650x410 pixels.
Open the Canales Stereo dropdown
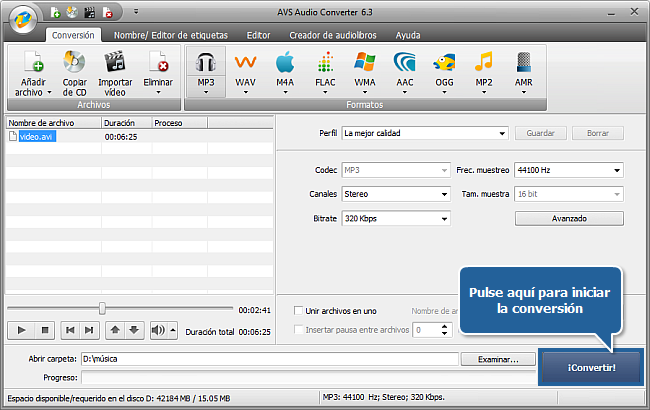[x=395, y=194]
